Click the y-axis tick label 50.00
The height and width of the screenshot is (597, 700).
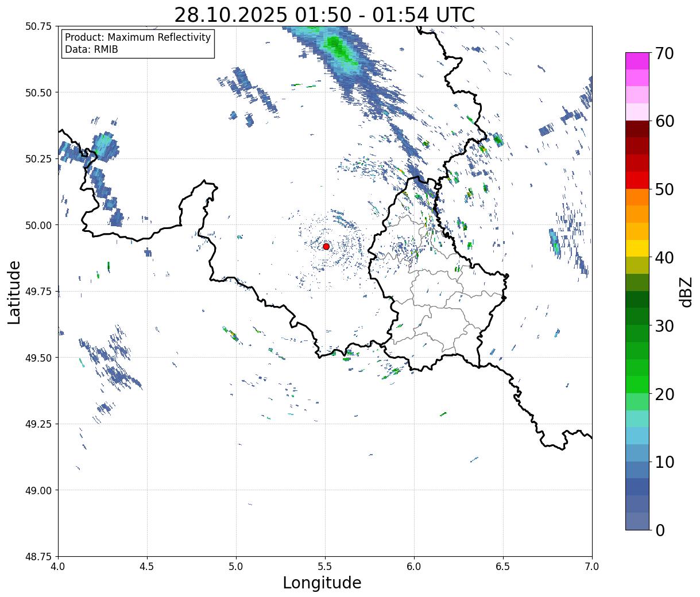[x=38, y=225]
